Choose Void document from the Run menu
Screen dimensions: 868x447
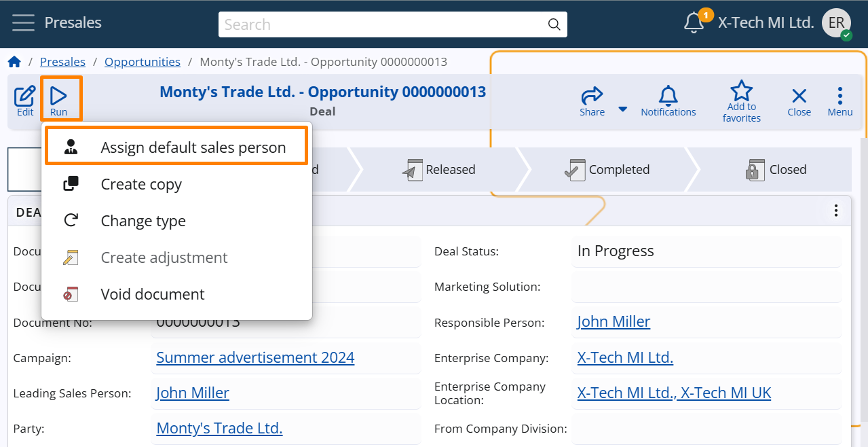152,293
